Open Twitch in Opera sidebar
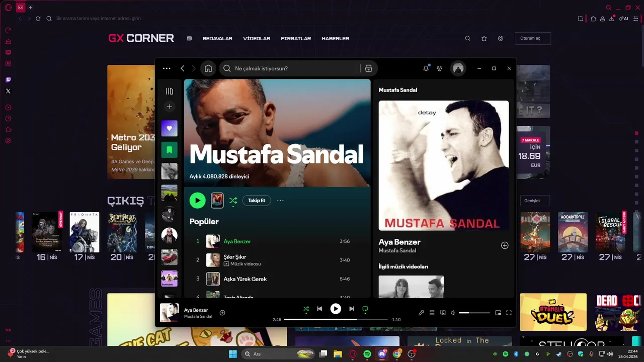The width and height of the screenshot is (644, 362). click(8, 80)
